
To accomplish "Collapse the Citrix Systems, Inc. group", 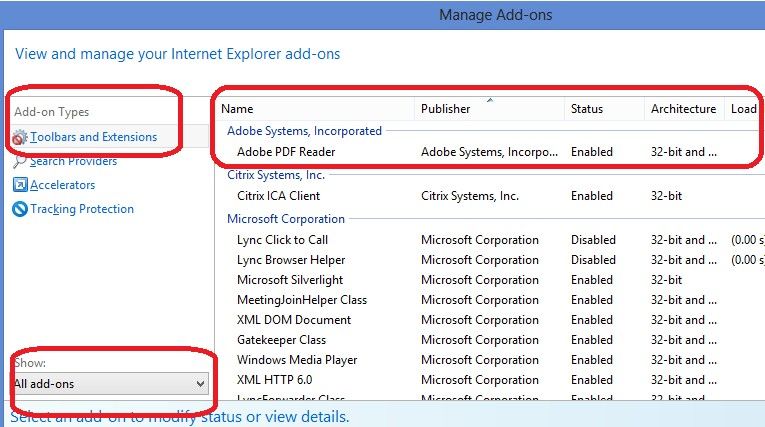I will [276, 175].
